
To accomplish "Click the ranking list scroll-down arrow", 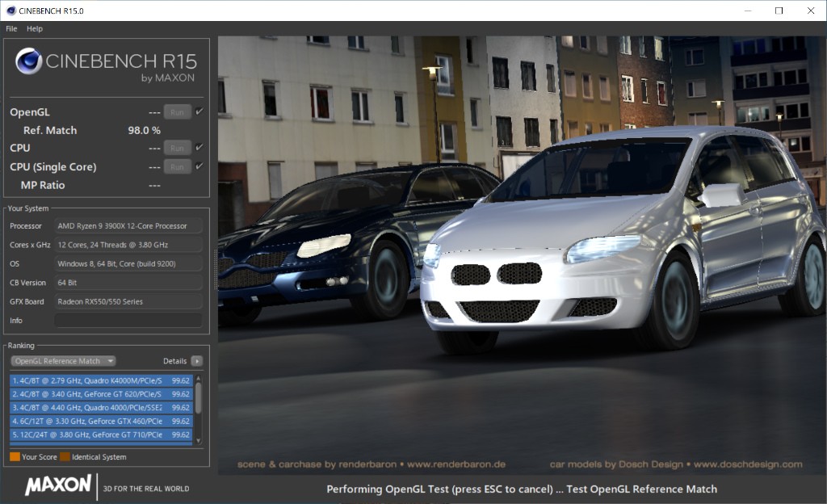I will [x=199, y=441].
